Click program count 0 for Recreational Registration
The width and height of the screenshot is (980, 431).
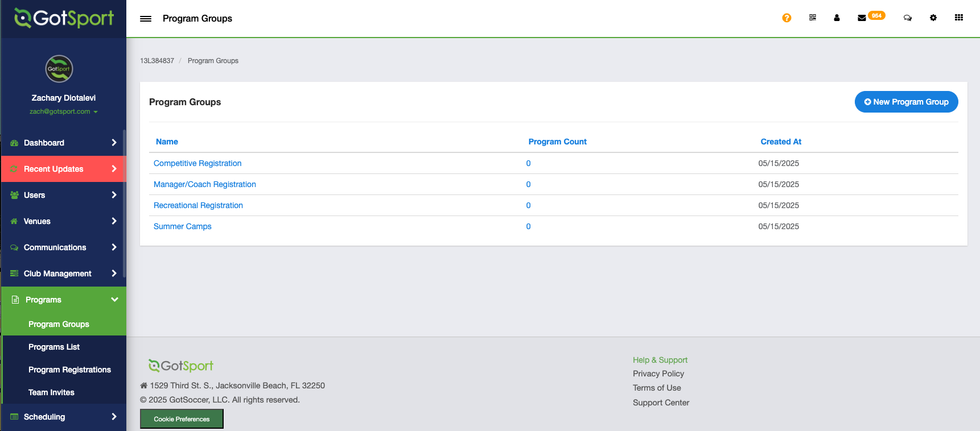click(x=529, y=205)
